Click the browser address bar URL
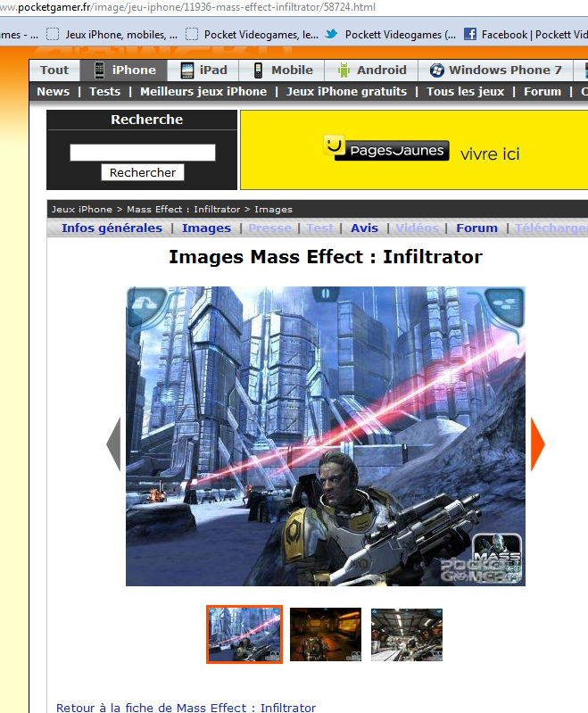Image resolution: width=588 pixels, height=713 pixels. [187, 7]
